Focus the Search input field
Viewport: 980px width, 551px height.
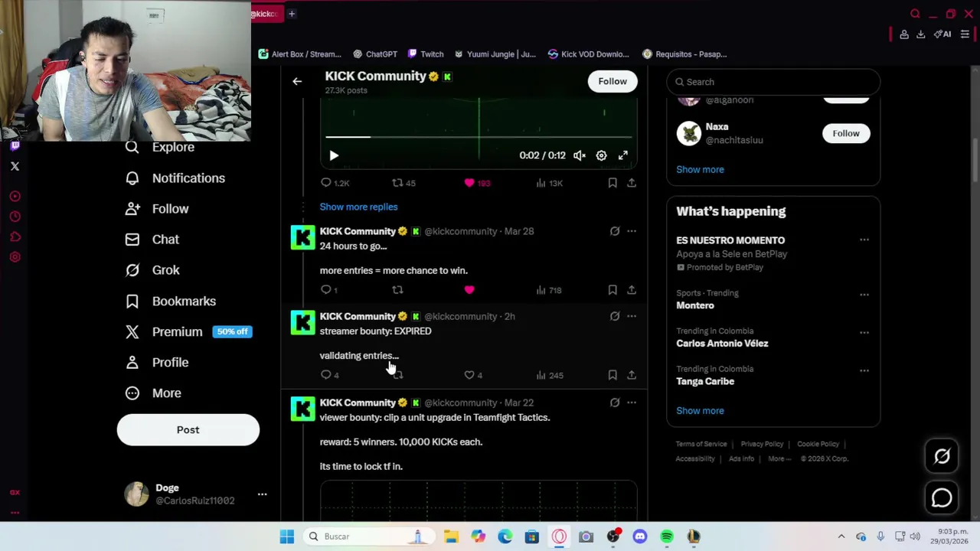pos(773,82)
